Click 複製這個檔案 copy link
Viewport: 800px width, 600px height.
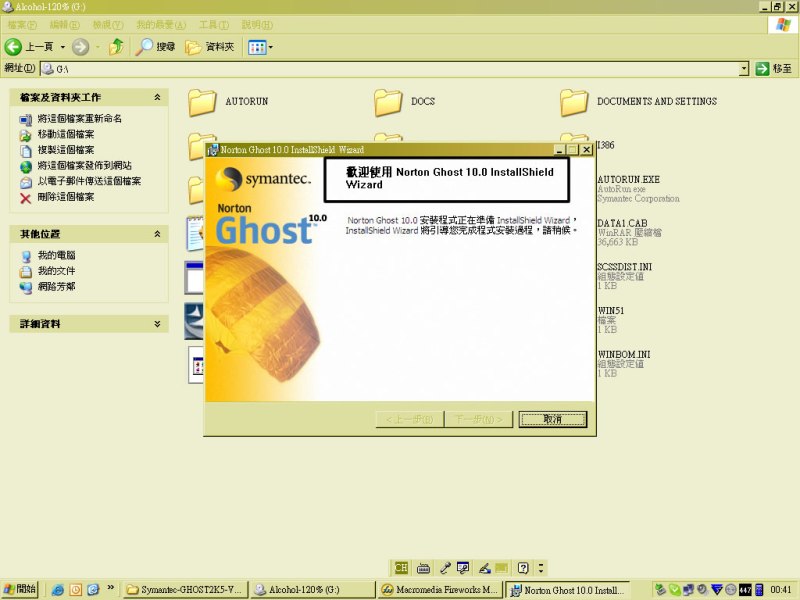[x=66, y=149]
